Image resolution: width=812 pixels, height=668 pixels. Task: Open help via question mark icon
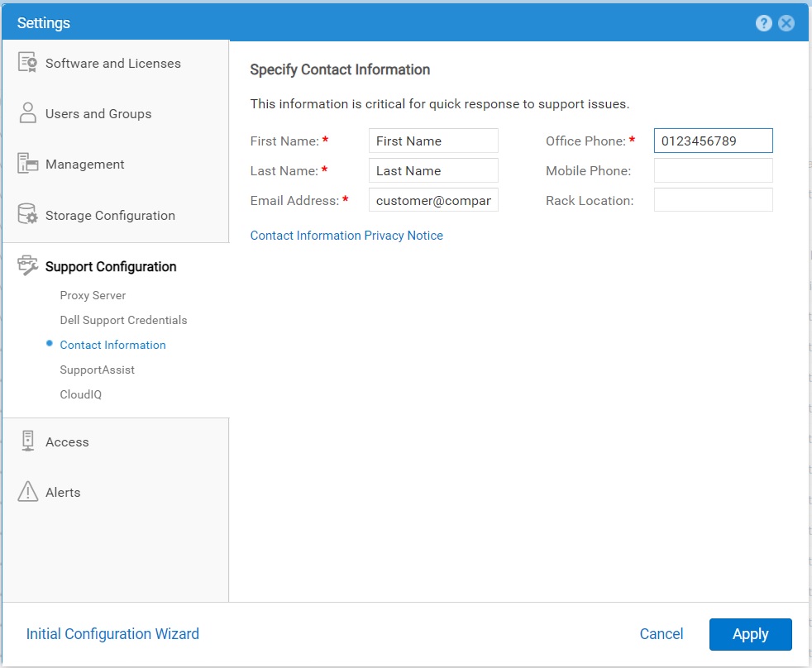tap(764, 23)
